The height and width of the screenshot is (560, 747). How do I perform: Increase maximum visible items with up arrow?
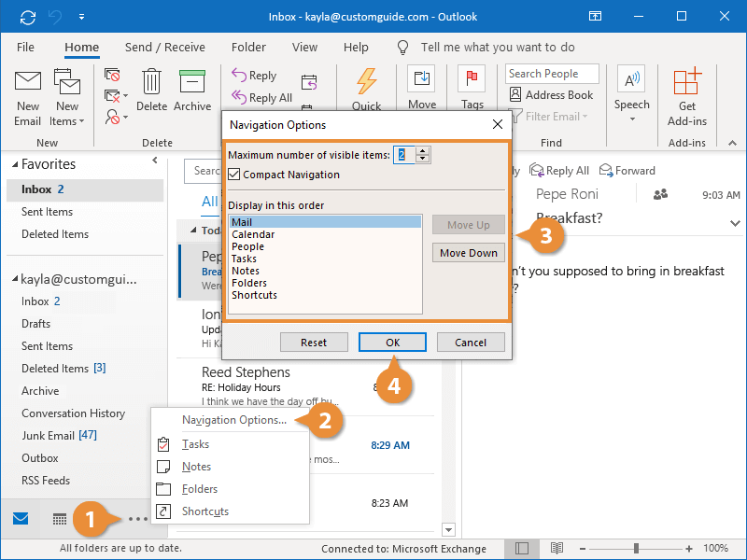coord(423,151)
